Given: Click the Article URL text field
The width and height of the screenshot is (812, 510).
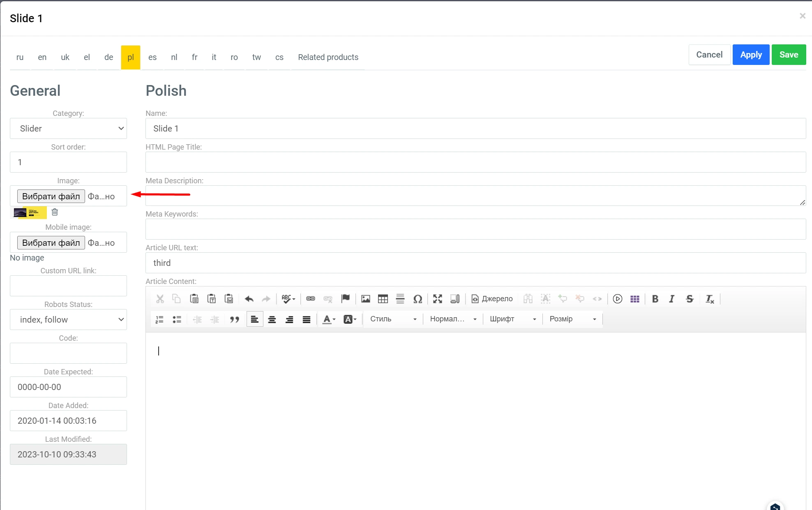Looking at the screenshot, I should coord(475,263).
